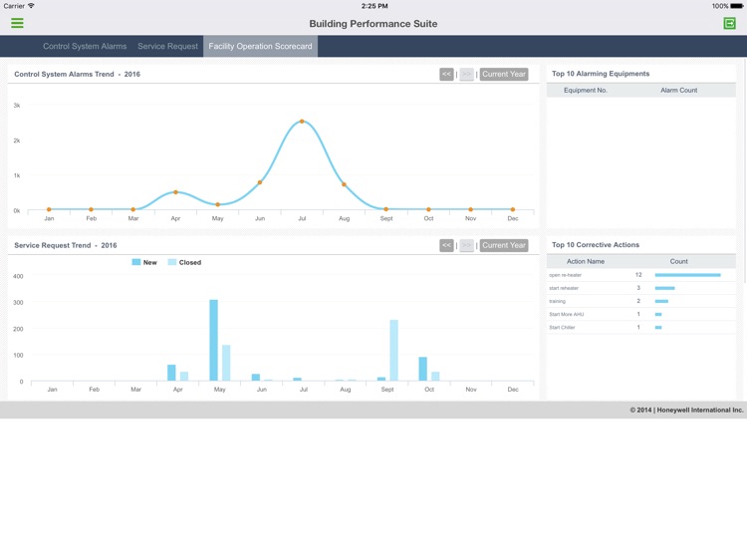Image resolution: width=747 pixels, height=560 pixels.
Task: Click the Control System Alarms Trend title
Action: click(x=77, y=74)
